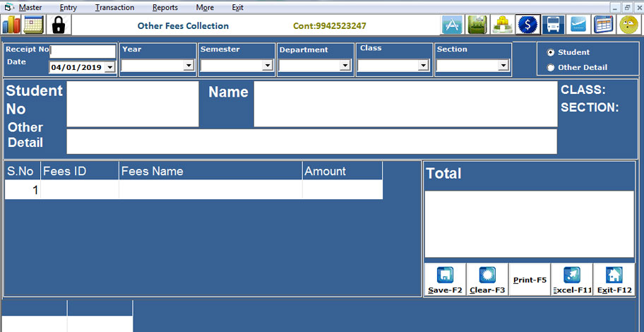This screenshot has width=644, height=332.
Task: Open the bus transport icon
Action: 553,25
